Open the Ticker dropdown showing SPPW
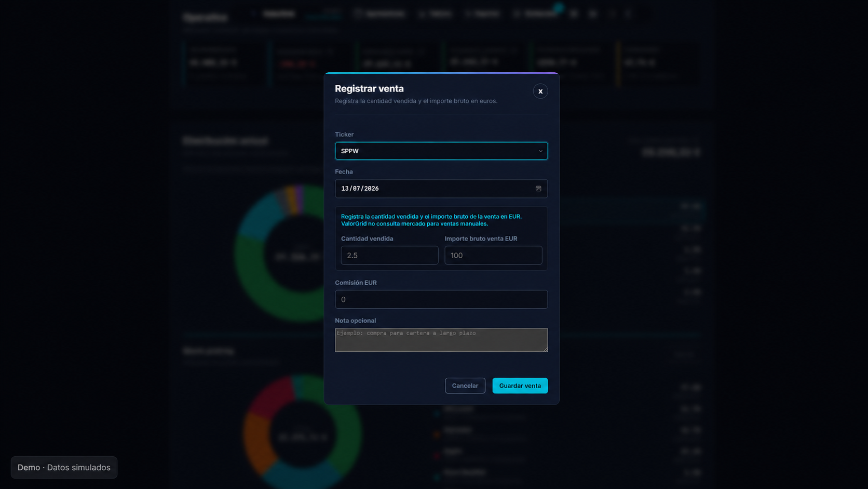 point(441,151)
